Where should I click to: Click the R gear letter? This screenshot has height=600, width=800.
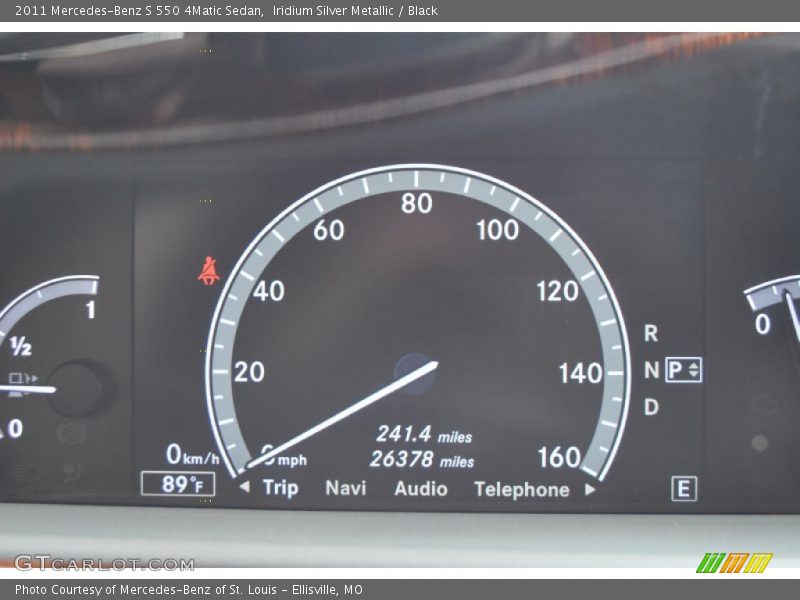(651, 334)
